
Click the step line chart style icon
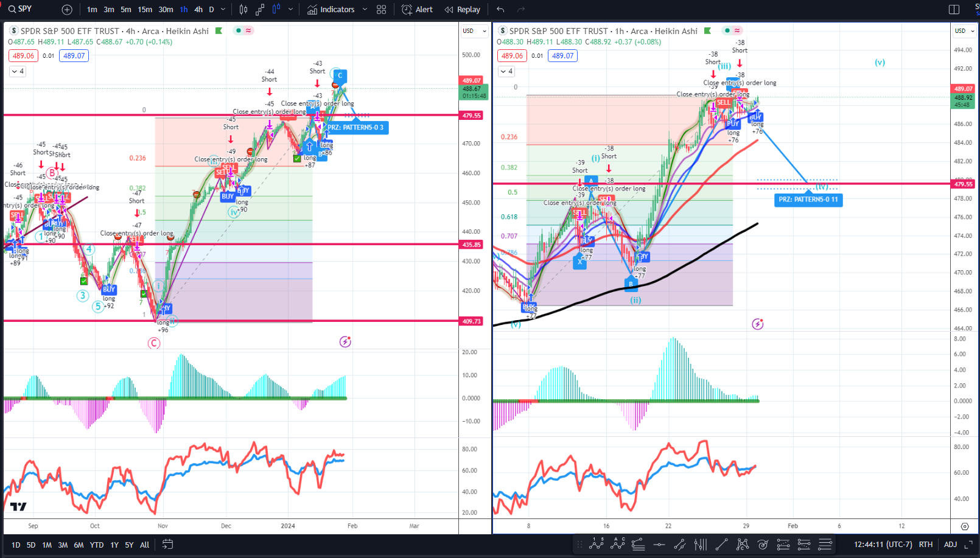click(260, 9)
